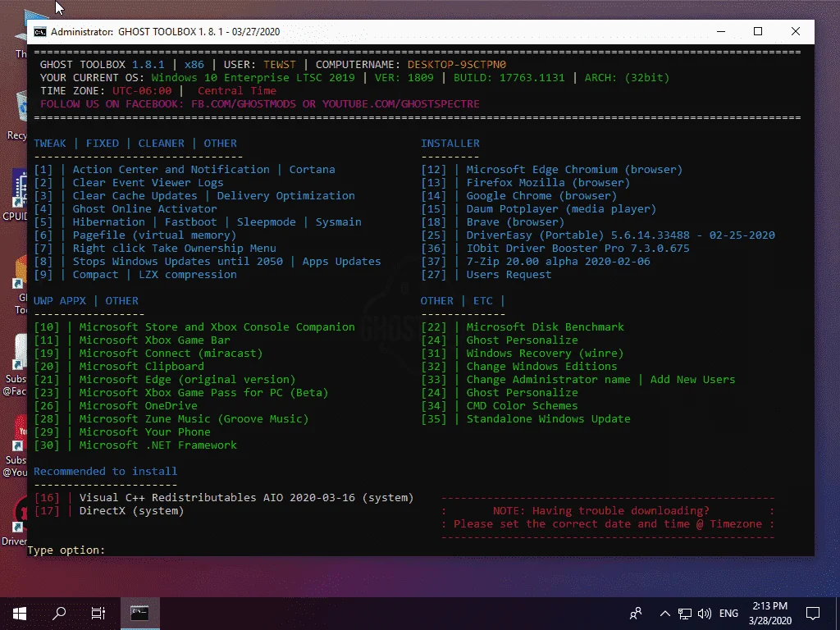
Task: Open the clock showing 2:13 PM
Action: [x=769, y=614]
